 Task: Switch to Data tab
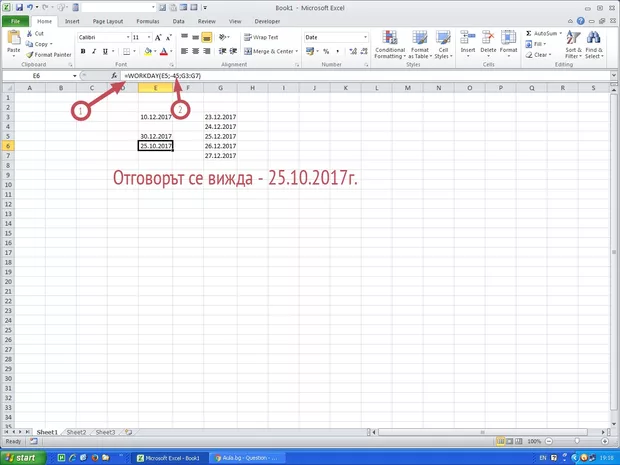click(x=178, y=21)
